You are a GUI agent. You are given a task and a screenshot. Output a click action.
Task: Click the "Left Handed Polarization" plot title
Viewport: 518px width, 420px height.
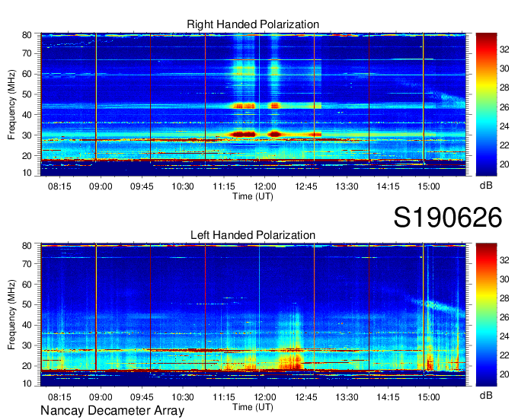[253, 235]
